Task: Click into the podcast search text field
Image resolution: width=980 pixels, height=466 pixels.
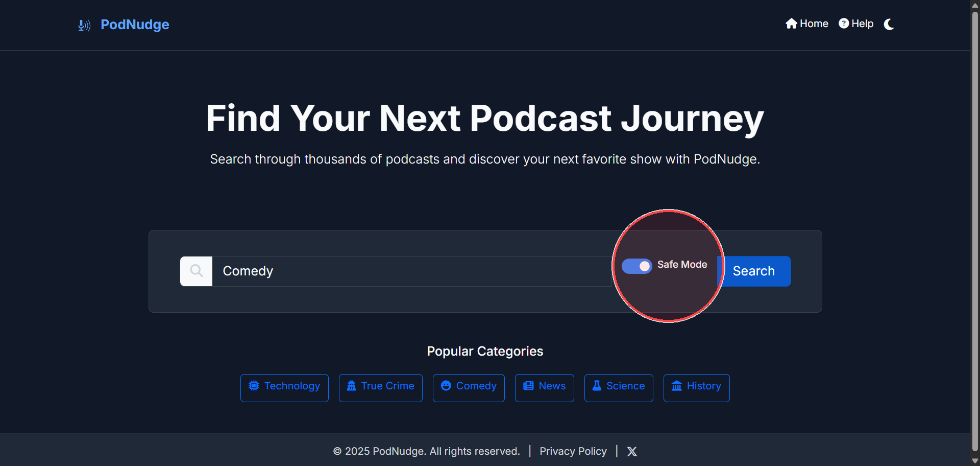Action: 408,271
